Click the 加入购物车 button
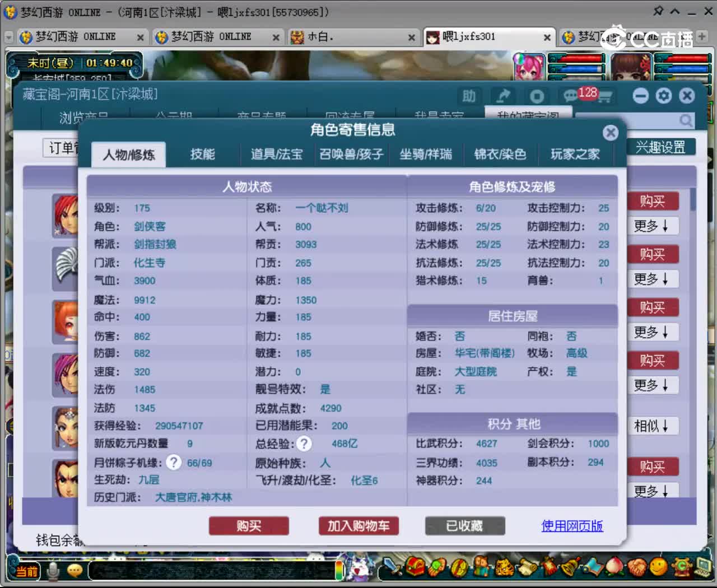Viewport: 717px width, 588px height. point(358,526)
